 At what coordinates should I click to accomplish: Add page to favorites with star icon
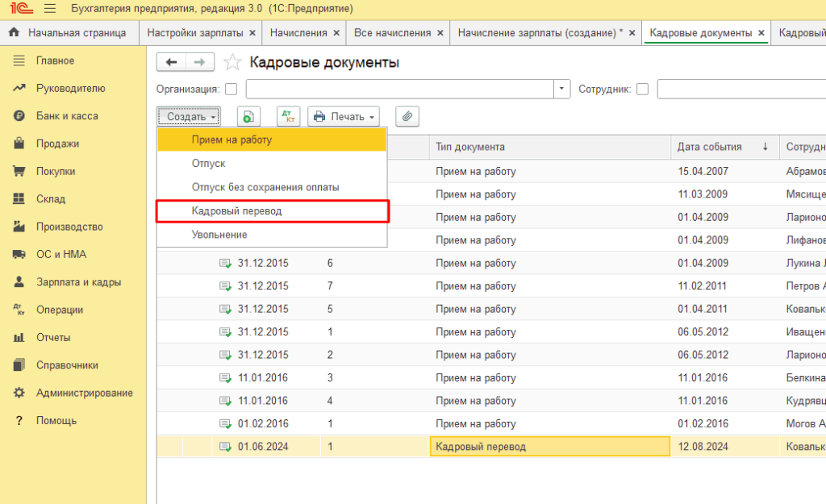pyautogui.click(x=232, y=63)
